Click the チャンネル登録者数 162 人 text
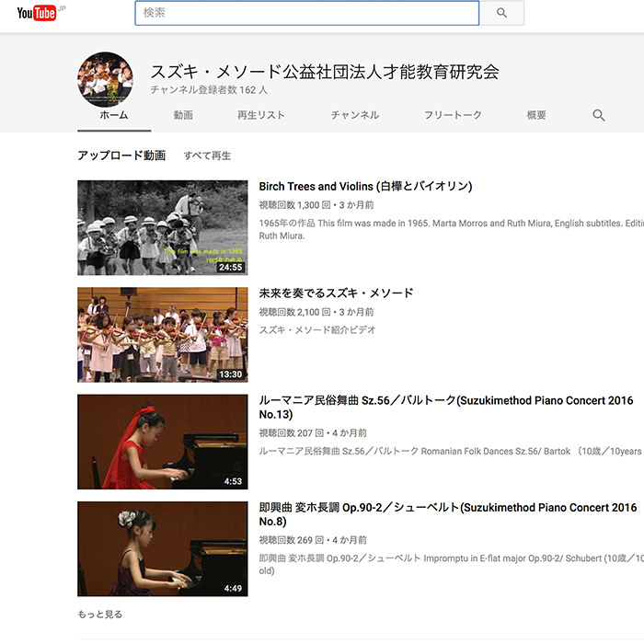Image resolution: width=644 pixels, height=644 pixels. point(209,90)
